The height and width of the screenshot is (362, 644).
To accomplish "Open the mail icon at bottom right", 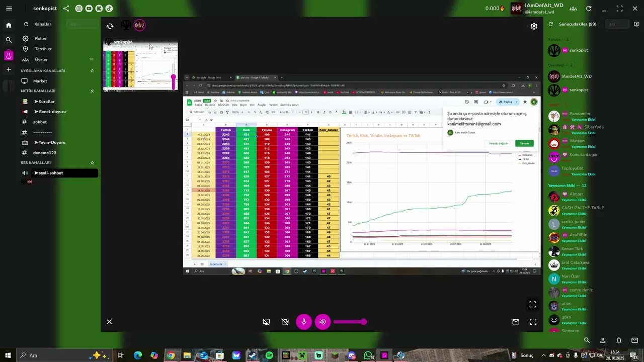I will (635, 340).
